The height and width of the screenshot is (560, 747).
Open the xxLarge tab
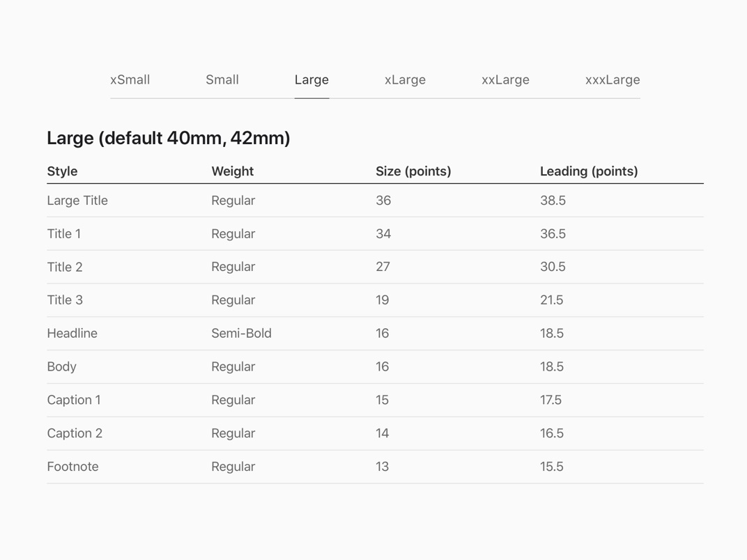(x=505, y=80)
